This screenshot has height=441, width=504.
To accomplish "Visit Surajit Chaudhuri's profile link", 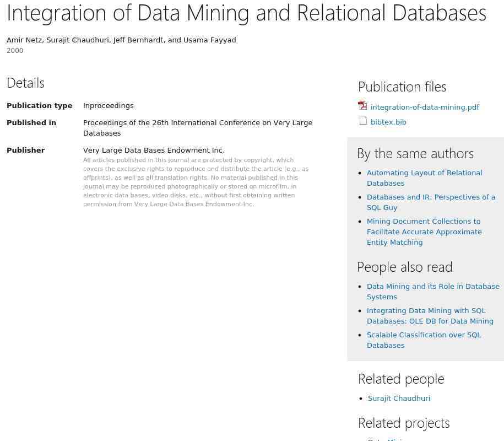I will pyautogui.click(x=399, y=398).
